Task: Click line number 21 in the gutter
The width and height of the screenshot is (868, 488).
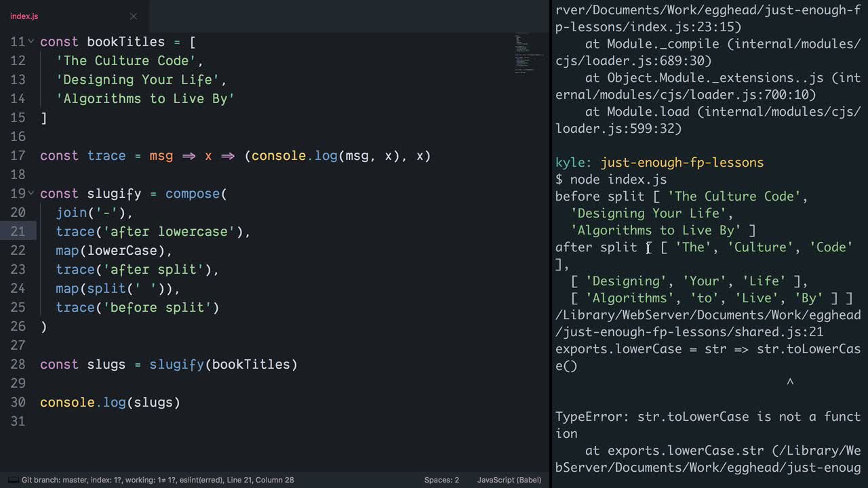Action: click(x=18, y=232)
